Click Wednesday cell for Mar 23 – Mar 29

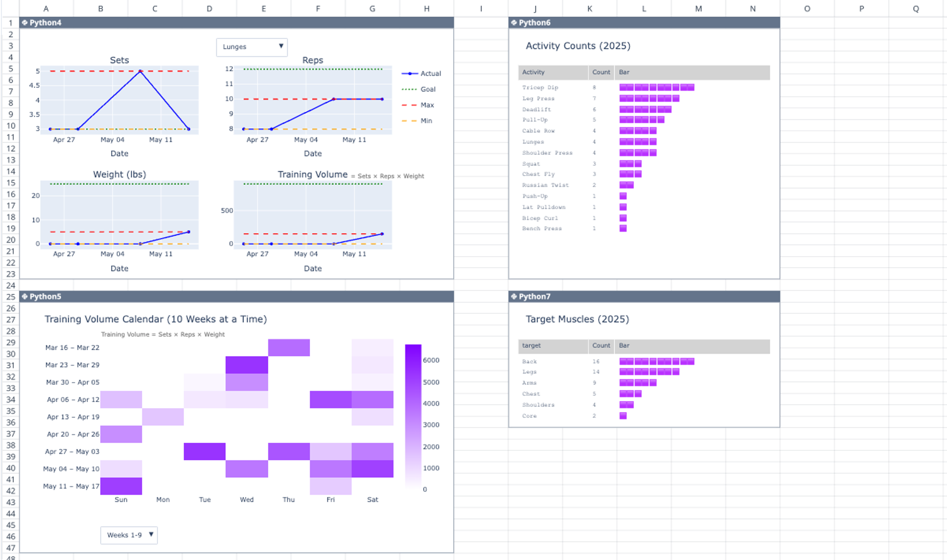[247, 365]
